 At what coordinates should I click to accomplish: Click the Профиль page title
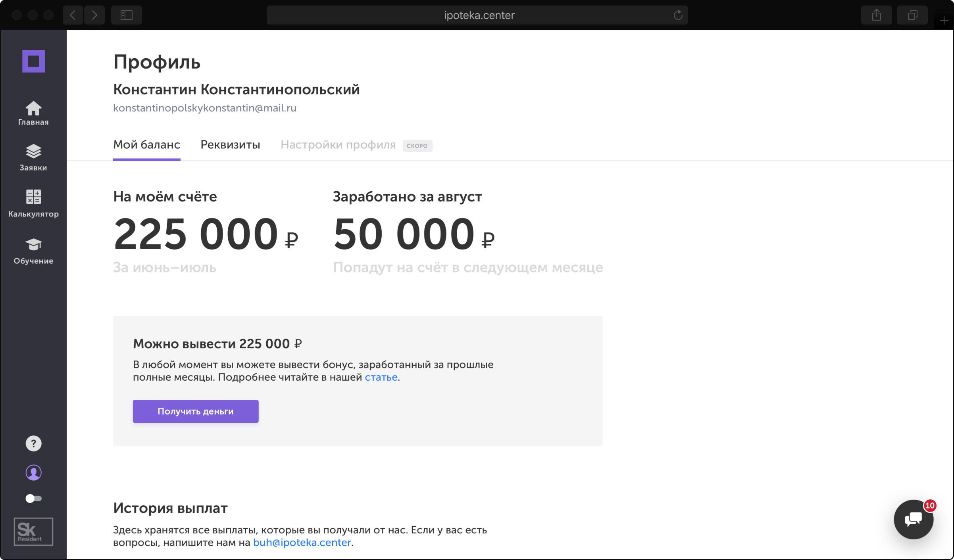tap(157, 62)
